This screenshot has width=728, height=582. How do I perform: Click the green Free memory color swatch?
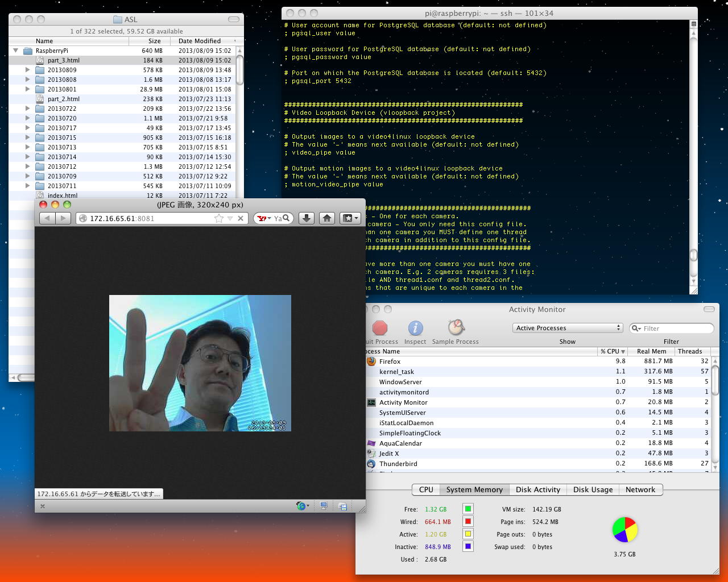coord(468,509)
